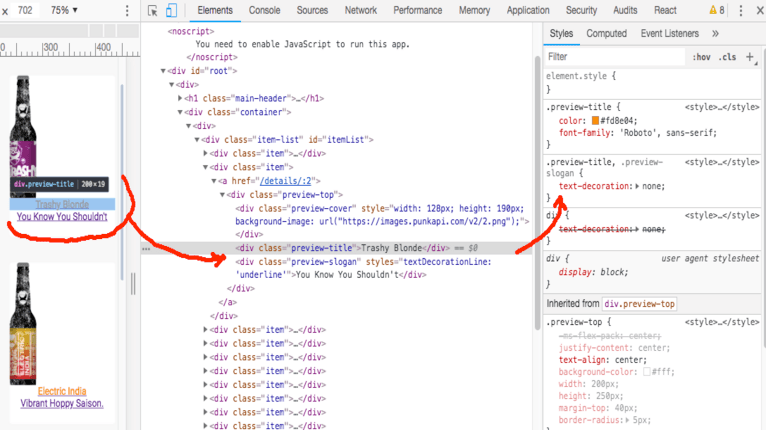The image size is (766, 430).
Task: Open device toolbar more options menu
Action: pos(125,10)
